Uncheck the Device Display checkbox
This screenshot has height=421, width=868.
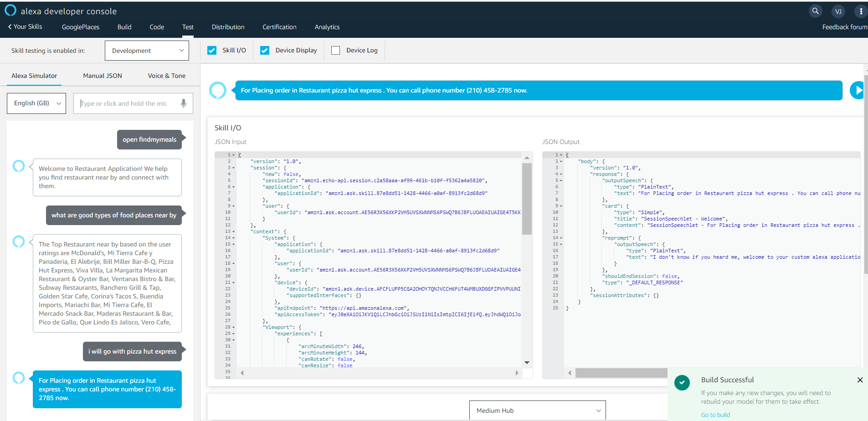265,50
